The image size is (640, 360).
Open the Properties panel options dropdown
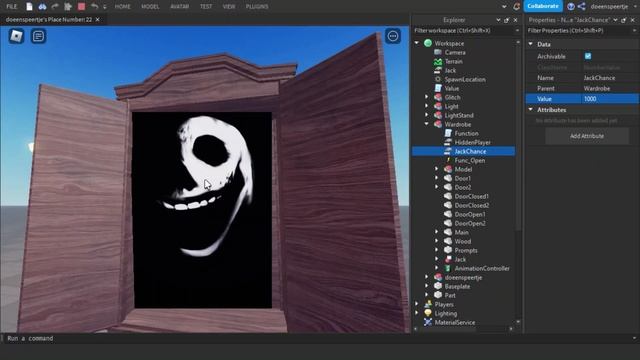pos(616,20)
